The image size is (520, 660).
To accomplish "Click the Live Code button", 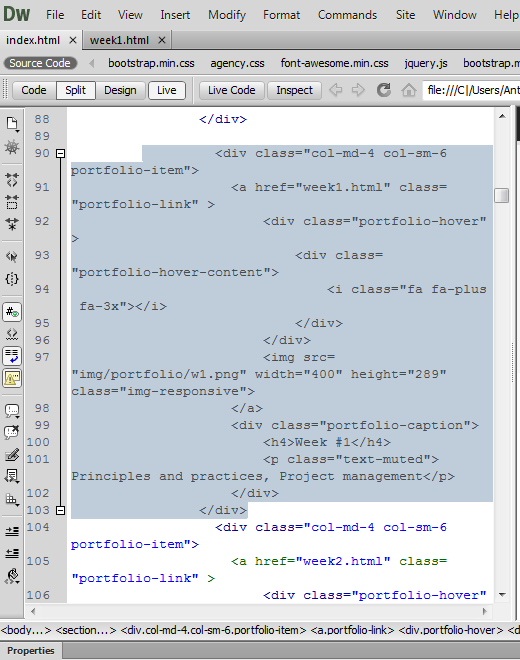I will [x=232, y=90].
